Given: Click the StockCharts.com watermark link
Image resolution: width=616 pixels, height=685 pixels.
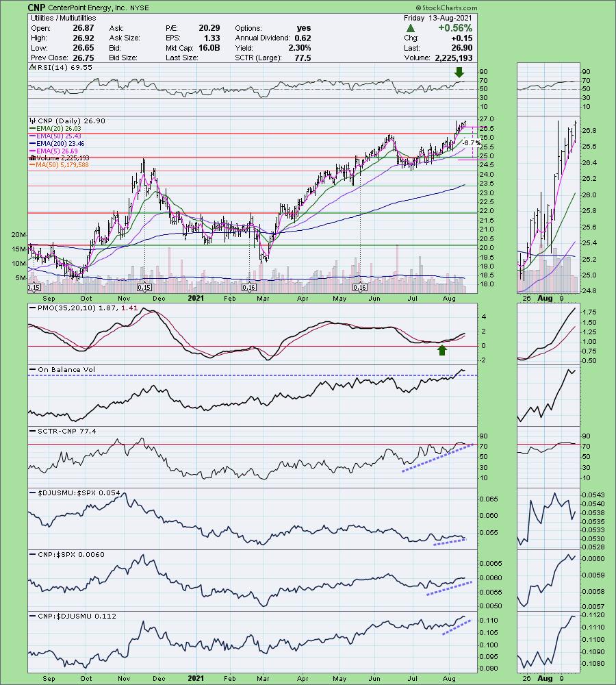Looking at the screenshot, I should [x=446, y=8].
